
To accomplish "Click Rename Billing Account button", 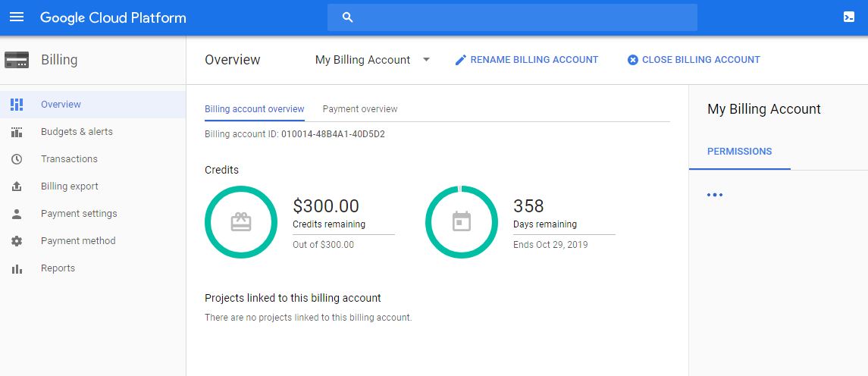I will (x=527, y=60).
